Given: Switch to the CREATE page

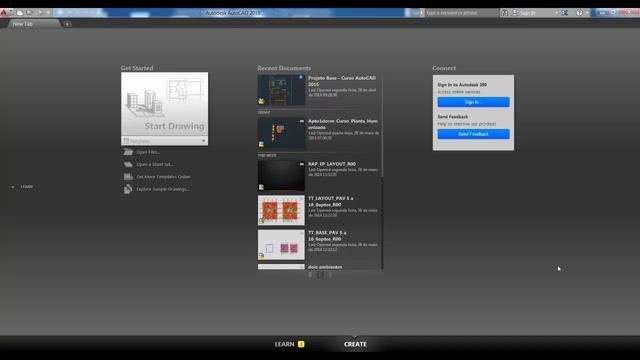Looking at the screenshot, I should 355,344.
